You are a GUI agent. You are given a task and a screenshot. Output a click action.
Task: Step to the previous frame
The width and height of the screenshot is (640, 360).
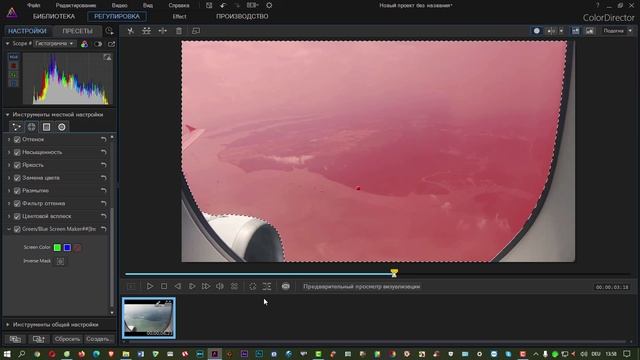coord(178,287)
